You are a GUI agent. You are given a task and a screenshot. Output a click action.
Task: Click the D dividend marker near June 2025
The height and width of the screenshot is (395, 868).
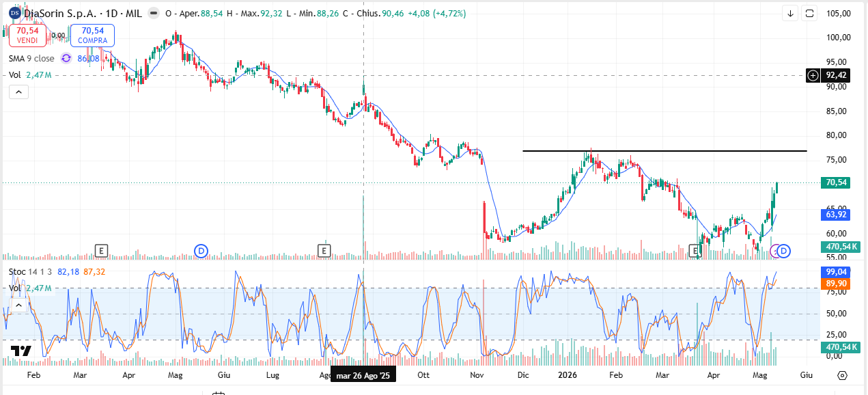tap(201, 251)
